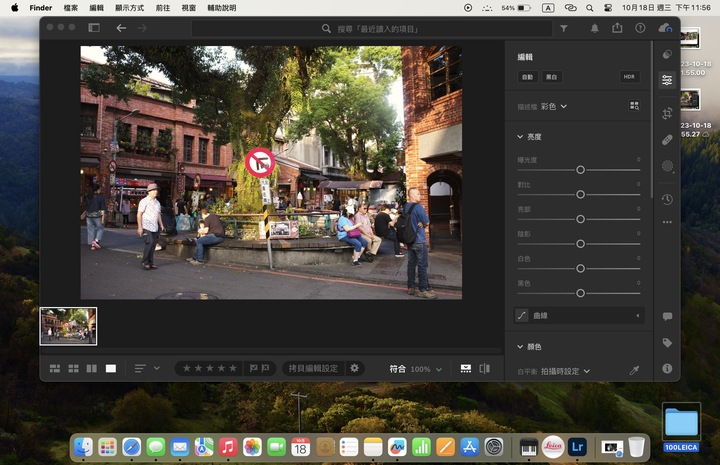
Task: Switch to photo grid view
Action: (55, 369)
